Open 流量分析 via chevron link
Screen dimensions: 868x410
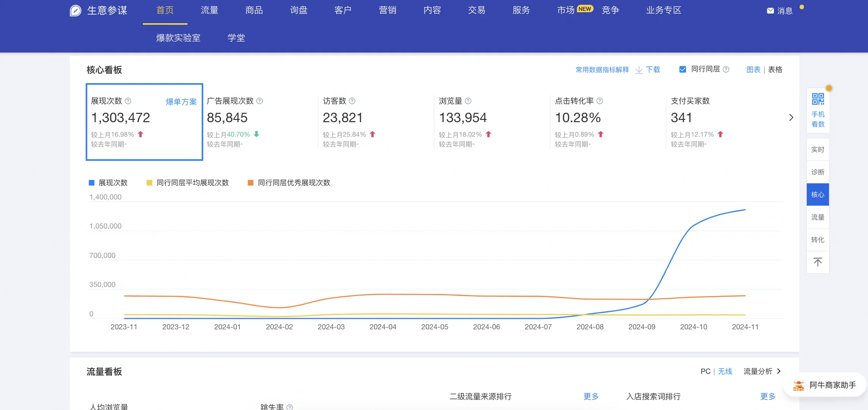[762, 371]
